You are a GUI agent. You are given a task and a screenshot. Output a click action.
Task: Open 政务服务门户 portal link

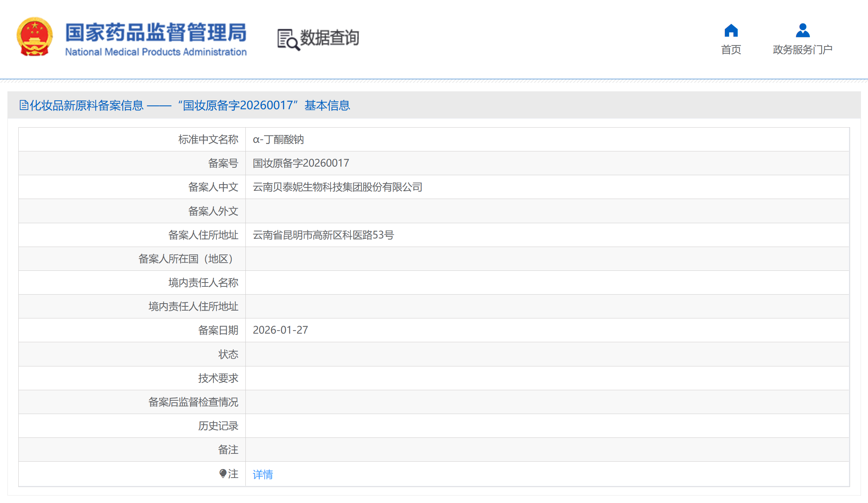pyautogui.click(x=802, y=50)
